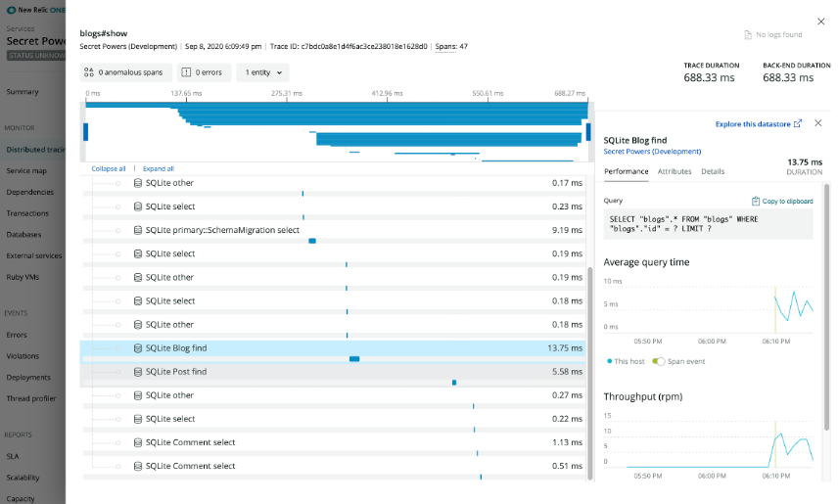The width and height of the screenshot is (838, 504).
Task: Expand node circle for SchemaMigration select
Action: (118, 230)
